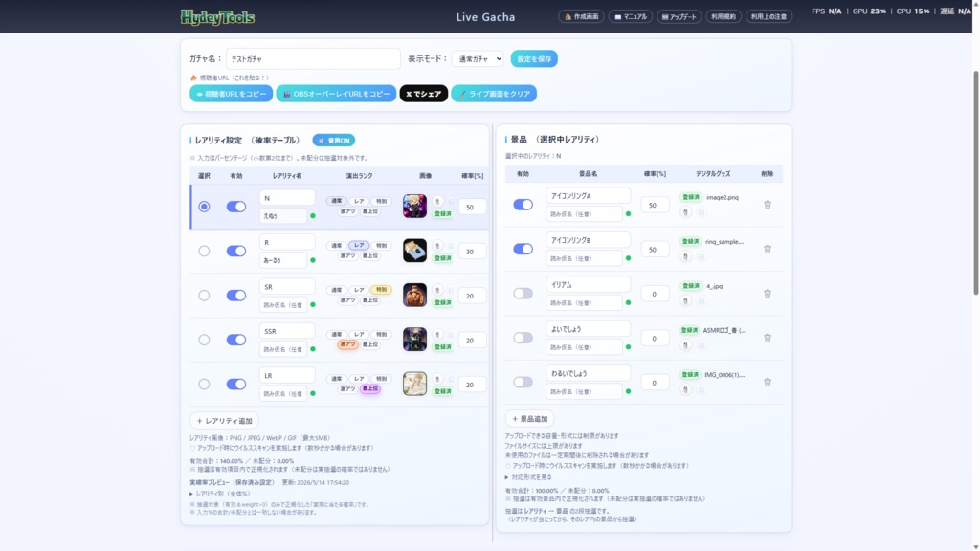This screenshot has height=551, width=980.
Task: Open 作成画面 in top navigation
Action: [581, 17]
